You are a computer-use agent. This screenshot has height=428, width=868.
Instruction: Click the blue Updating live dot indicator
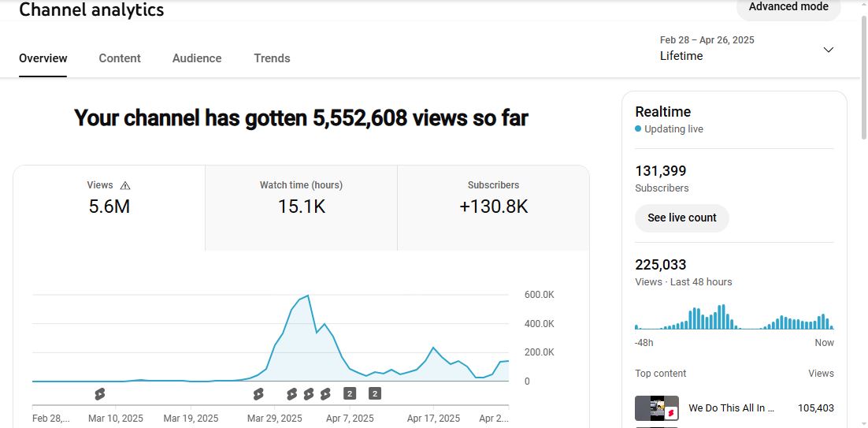[x=638, y=129]
